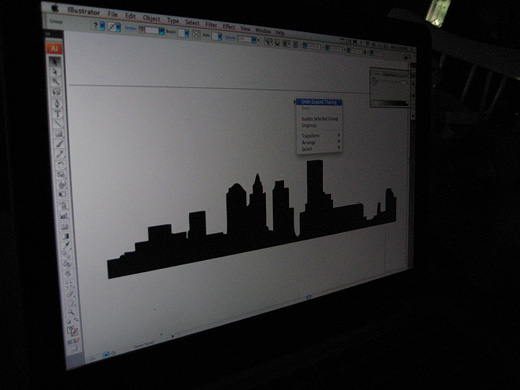The image size is (520, 390).
Task: Open the View menu
Action: (245, 28)
